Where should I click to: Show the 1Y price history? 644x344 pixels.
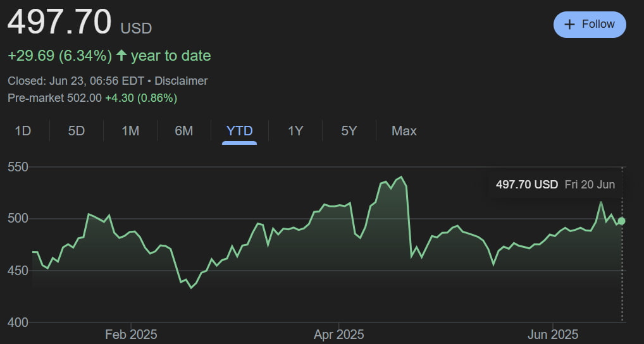pos(295,131)
